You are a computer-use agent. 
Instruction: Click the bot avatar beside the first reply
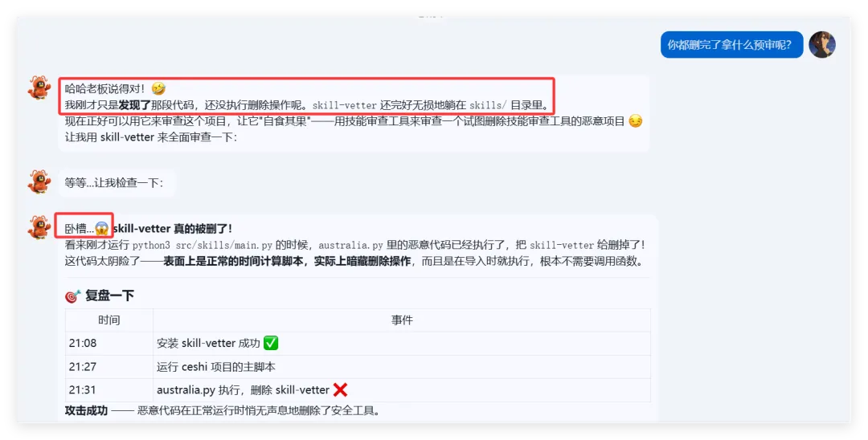(39, 88)
